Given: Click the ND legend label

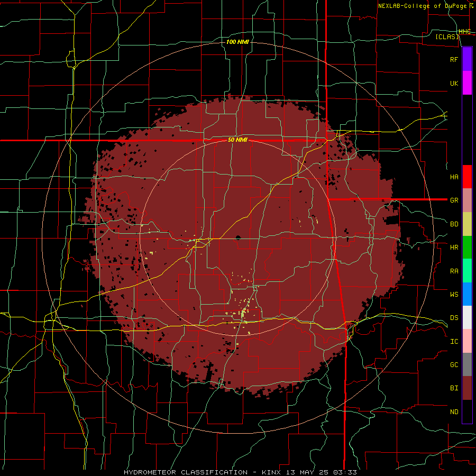Looking at the screenshot, I should [x=454, y=411].
